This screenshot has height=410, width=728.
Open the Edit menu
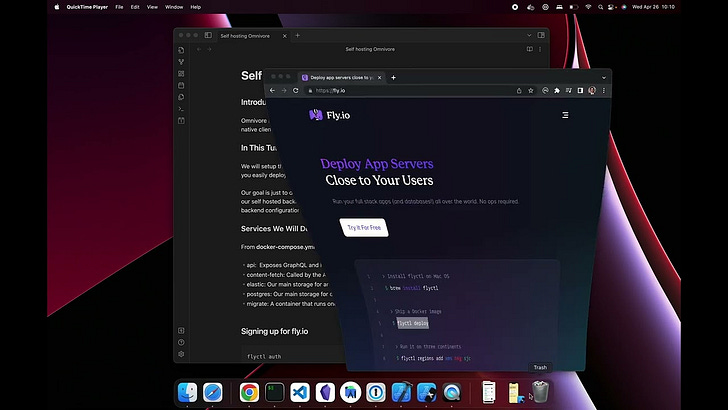(135, 7)
